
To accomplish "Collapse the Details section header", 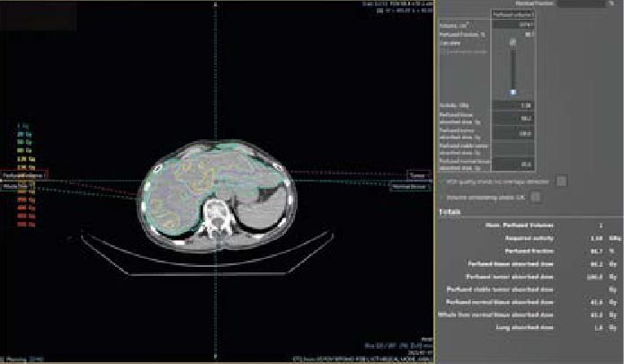I will pyautogui.click(x=450, y=211).
